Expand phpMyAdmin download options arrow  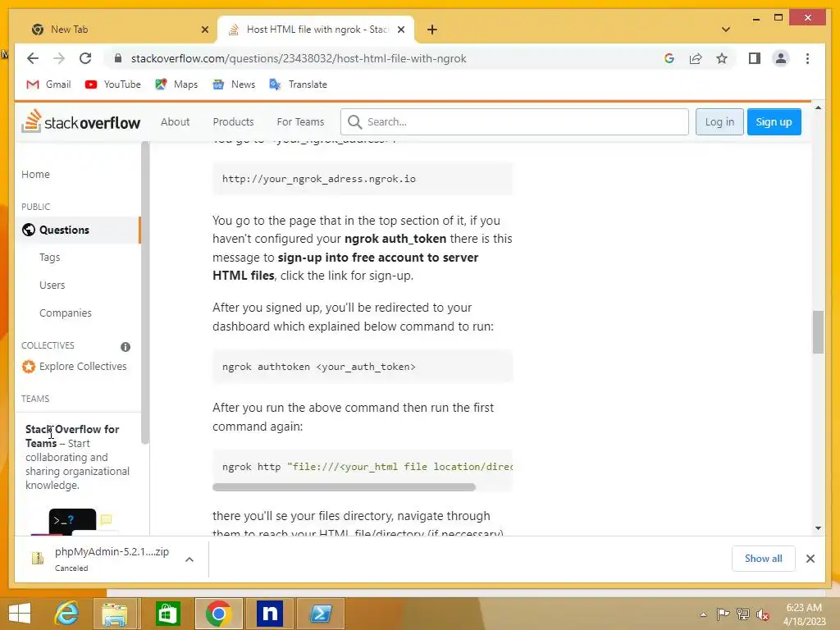[189, 559]
